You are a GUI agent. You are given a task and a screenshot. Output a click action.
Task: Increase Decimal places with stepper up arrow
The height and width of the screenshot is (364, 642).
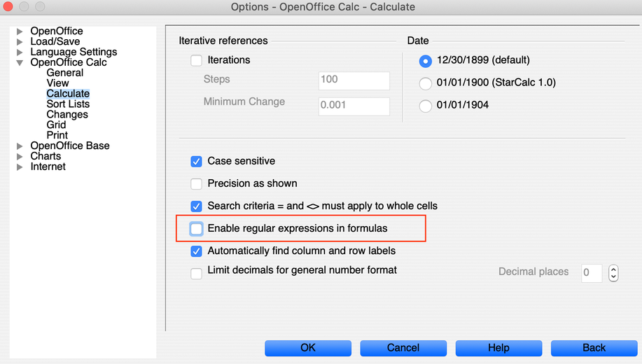pyautogui.click(x=613, y=269)
